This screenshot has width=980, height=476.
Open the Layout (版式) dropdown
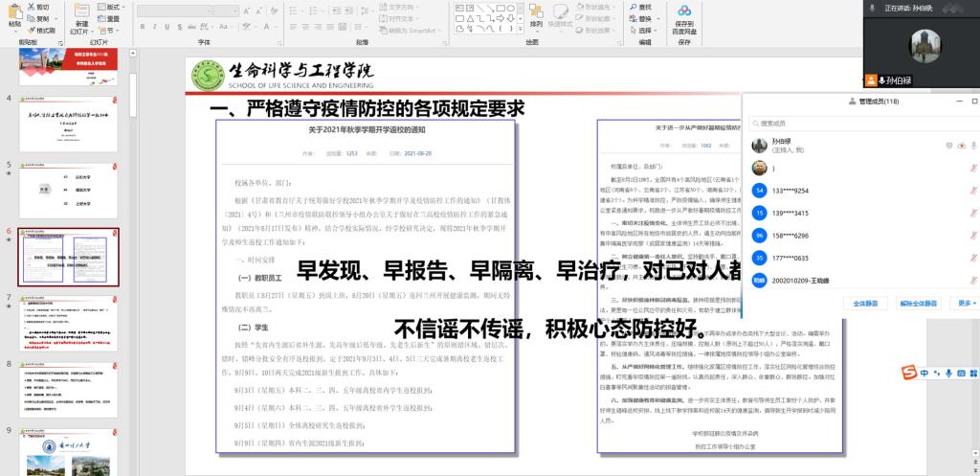[x=113, y=7]
